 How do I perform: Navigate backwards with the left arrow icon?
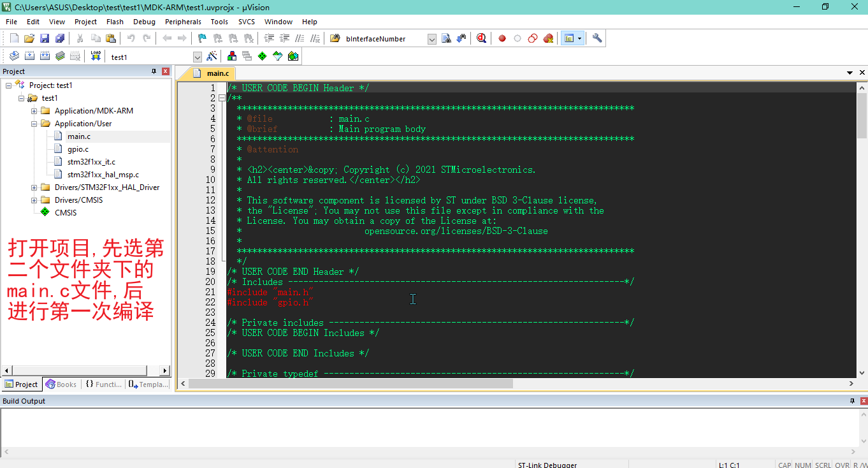click(167, 38)
